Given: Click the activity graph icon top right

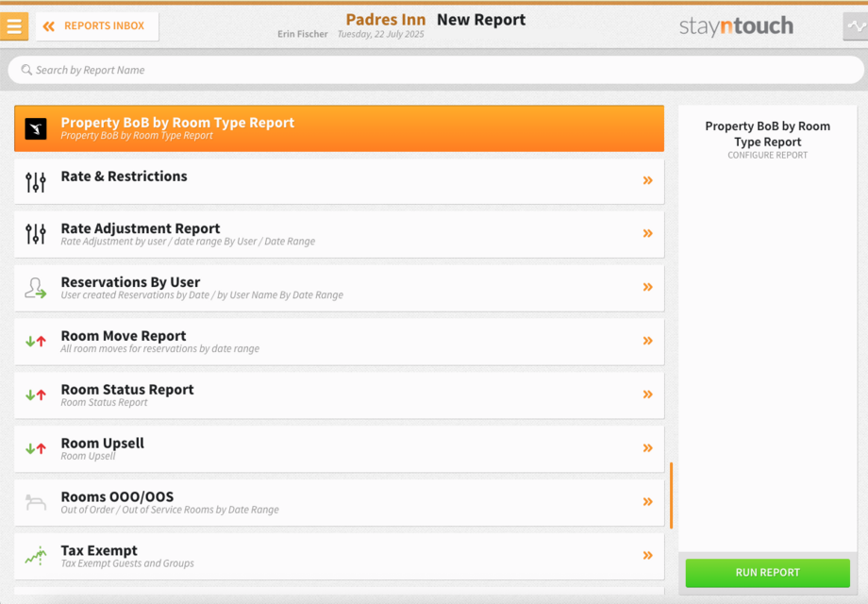Looking at the screenshot, I should point(856,26).
